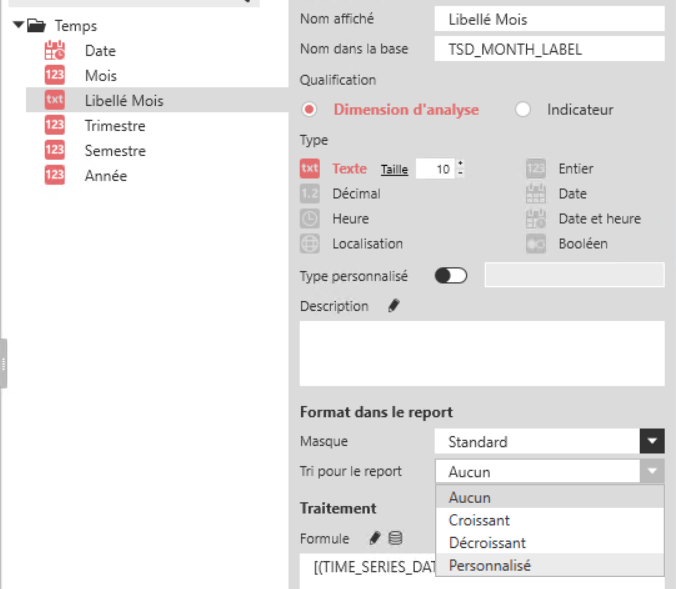
Task: Choose Croissant from the sort list
Action: pyautogui.click(x=479, y=520)
